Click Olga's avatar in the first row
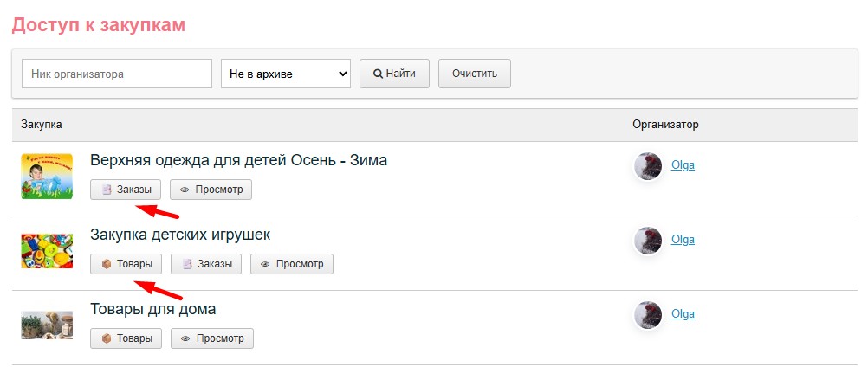The height and width of the screenshot is (367, 868). tap(648, 166)
